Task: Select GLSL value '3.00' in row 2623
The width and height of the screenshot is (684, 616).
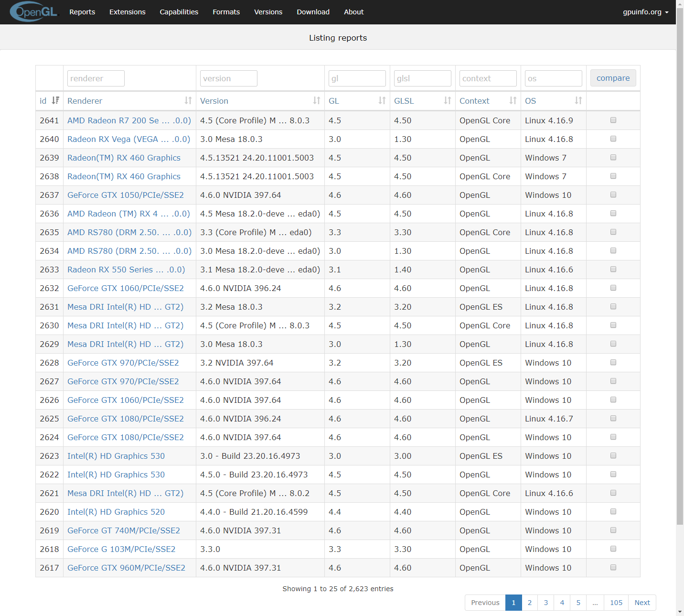Action: point(403,456)
